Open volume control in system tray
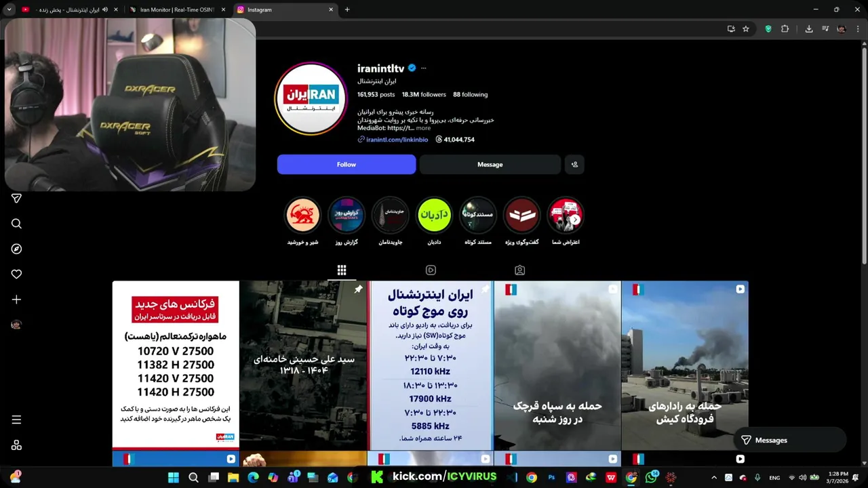The width and height of the screenshot is (868, 488). click(x=802, y=478)
